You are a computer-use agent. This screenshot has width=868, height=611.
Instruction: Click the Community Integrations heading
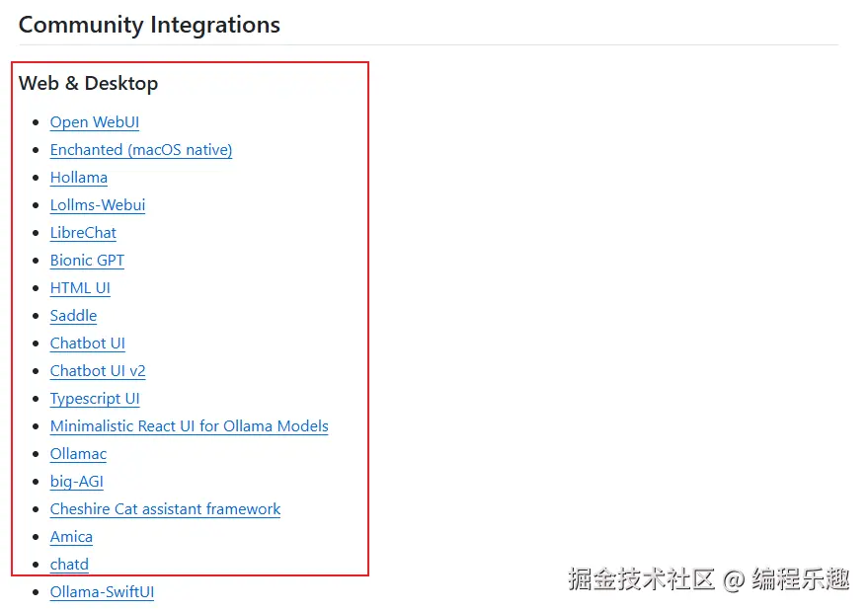[149, 26]
